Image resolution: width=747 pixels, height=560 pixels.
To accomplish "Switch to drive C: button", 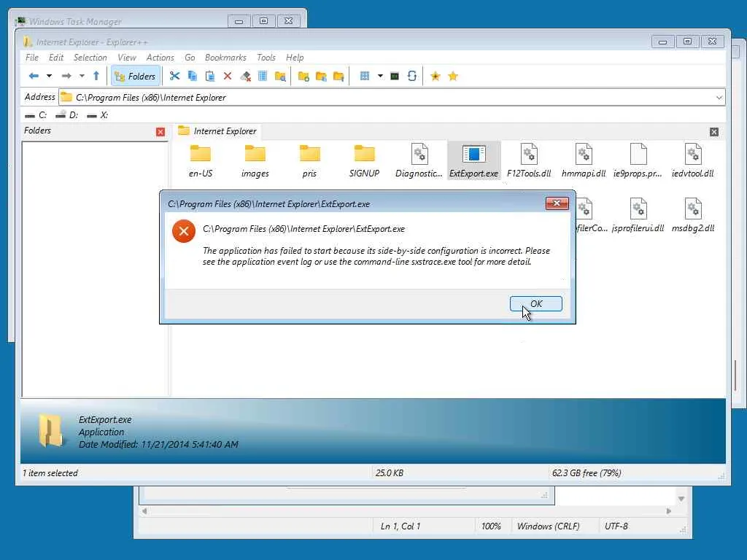I will pos(36,114).
